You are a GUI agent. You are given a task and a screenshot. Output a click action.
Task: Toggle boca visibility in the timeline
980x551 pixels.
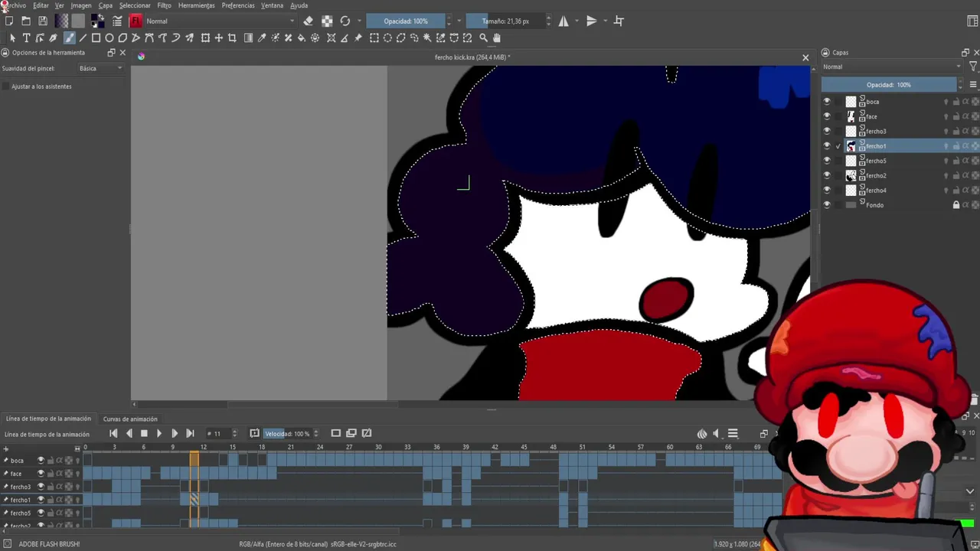click(x=41, y=460)
